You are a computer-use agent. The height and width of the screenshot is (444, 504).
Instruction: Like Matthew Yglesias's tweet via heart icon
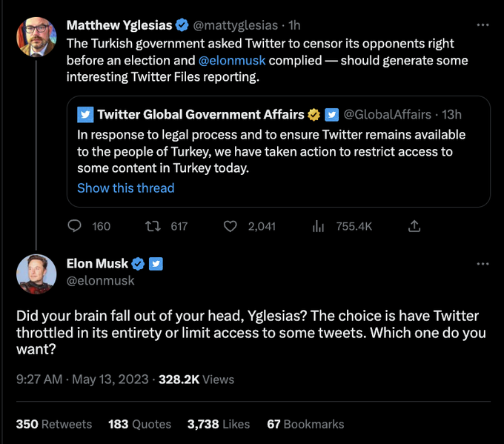[231, 226]
